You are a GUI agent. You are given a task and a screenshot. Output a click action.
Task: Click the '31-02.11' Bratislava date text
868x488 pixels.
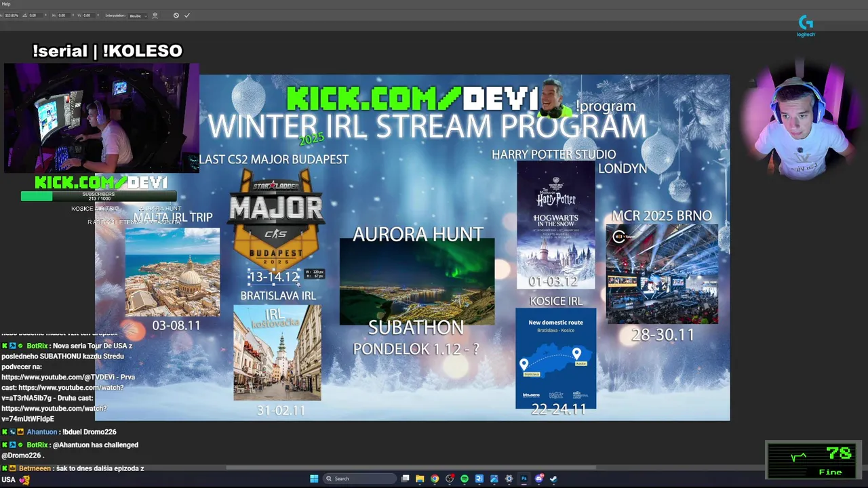(281, 410)
